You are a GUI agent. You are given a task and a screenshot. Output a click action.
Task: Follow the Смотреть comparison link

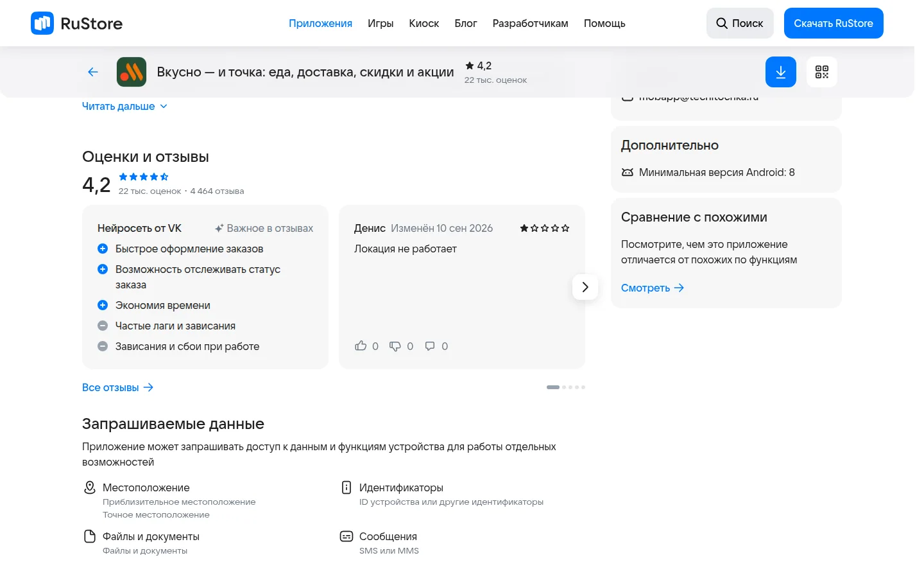pyautogui.click(x=653, y=288)
